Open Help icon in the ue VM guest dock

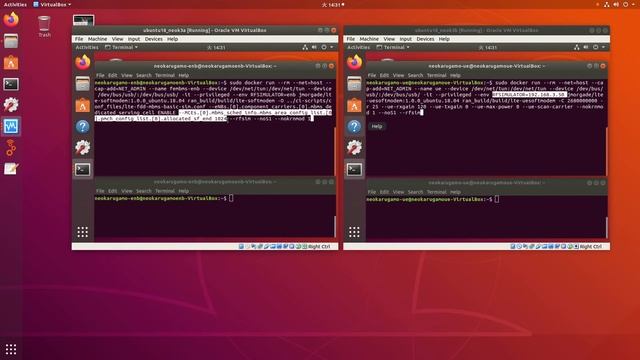(x=354, y=127)
